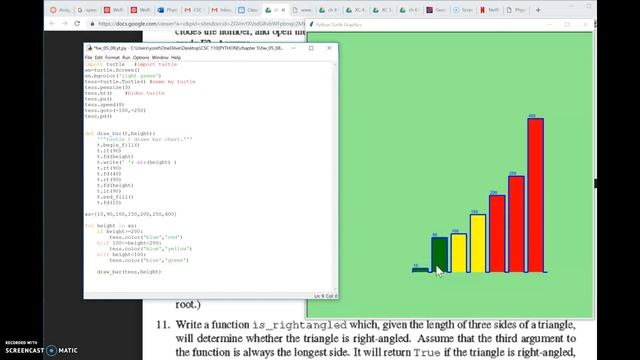This screenshot has width=640, height=360.
Task: Open the Help menu in IDLE
Action: pos(176,58)
